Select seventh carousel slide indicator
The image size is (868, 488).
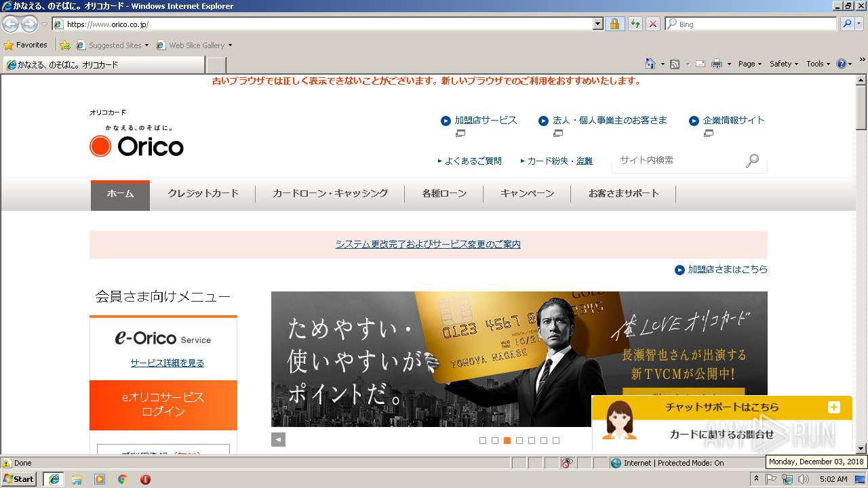(556, 441)
